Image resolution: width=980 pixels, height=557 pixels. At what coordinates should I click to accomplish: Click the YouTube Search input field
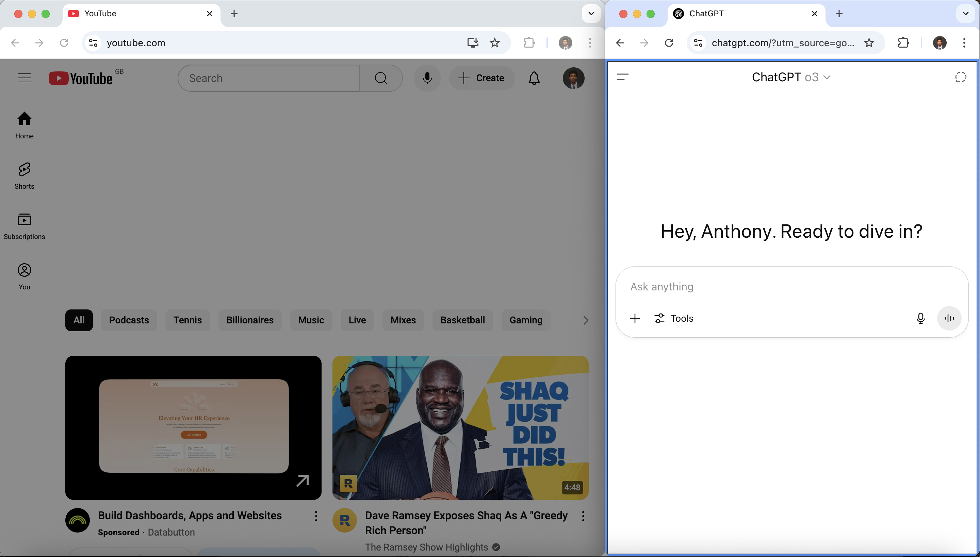[269, 78]
